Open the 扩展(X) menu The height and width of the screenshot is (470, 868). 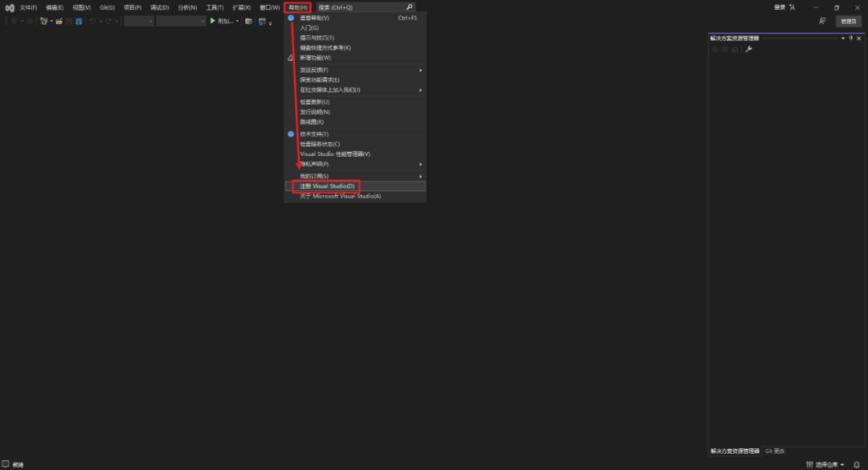click(x=241, y=8)
